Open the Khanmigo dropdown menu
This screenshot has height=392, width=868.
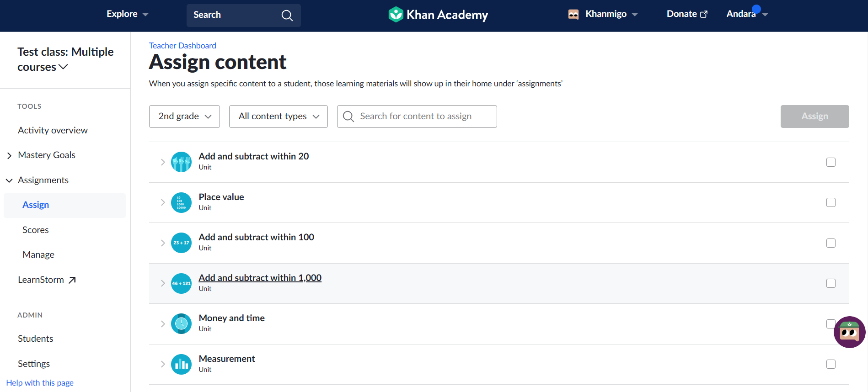tap(603, 14)
